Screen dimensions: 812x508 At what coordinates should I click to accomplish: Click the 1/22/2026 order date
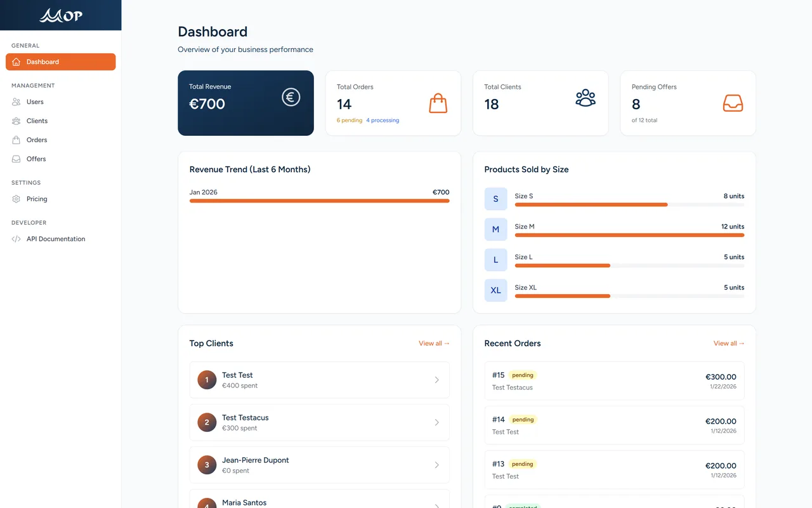[724, 386]
